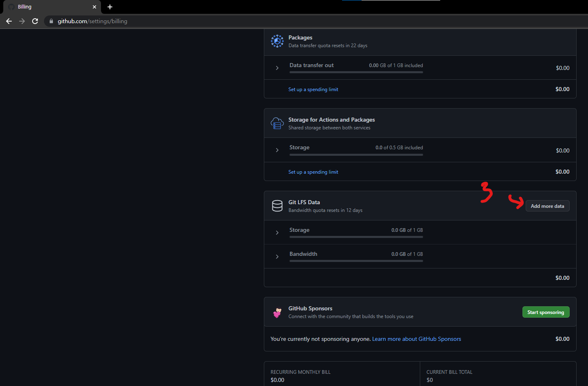Viewport: 588px width, 386px height.
Task: Click the address bar URL
Action: [x=92, y=21]
